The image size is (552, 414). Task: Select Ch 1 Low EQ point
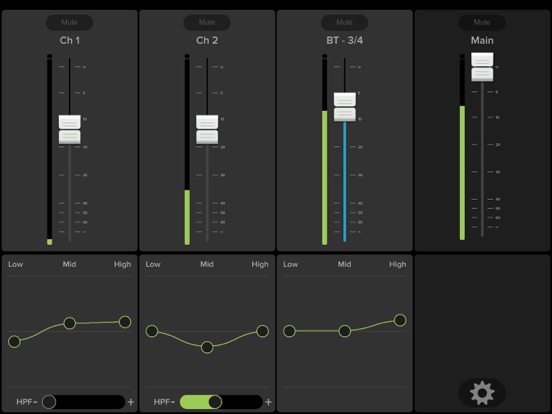14,341
